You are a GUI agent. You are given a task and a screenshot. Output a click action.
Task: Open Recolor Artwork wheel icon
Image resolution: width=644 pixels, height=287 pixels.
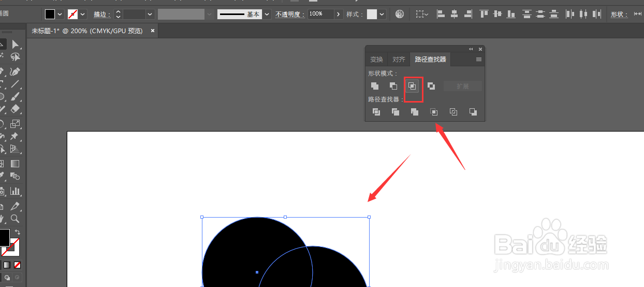pos(400,14)
